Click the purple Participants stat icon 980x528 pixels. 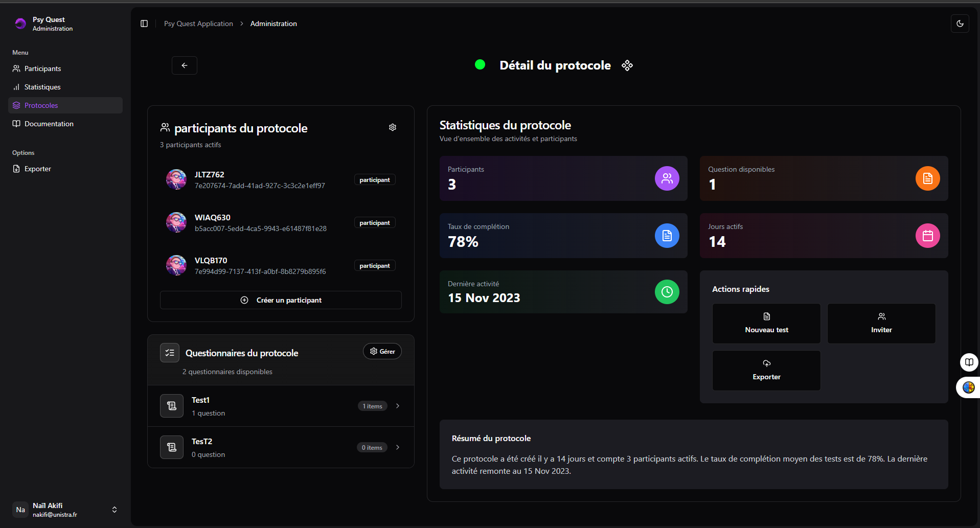tap(667, 178)
